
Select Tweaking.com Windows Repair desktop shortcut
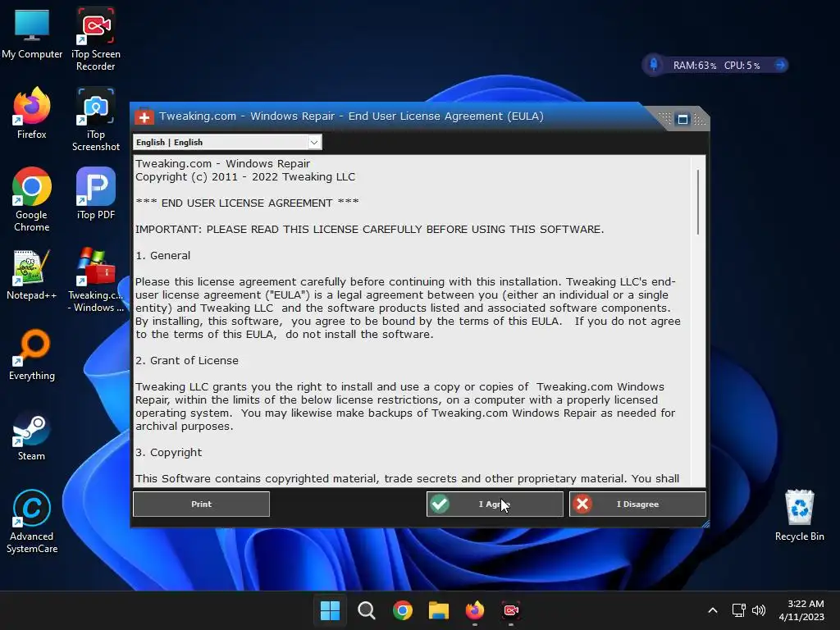95,280
